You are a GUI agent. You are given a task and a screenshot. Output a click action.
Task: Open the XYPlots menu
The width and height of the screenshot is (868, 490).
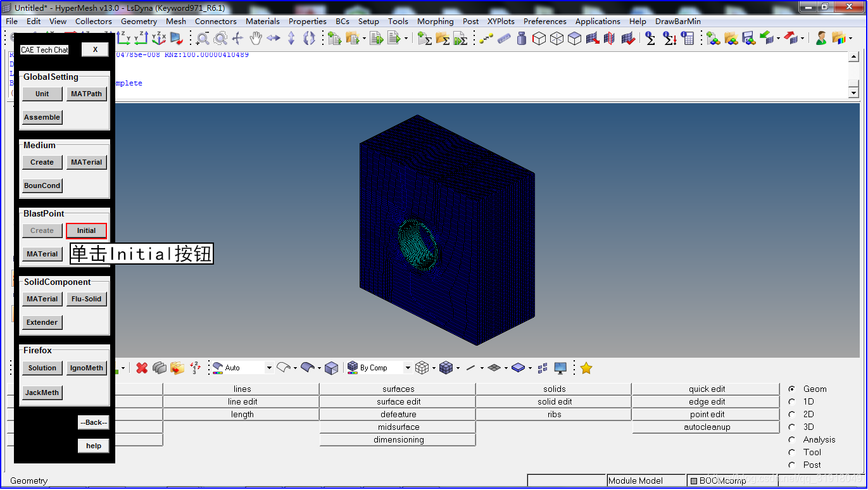click(x=501, y=21)
